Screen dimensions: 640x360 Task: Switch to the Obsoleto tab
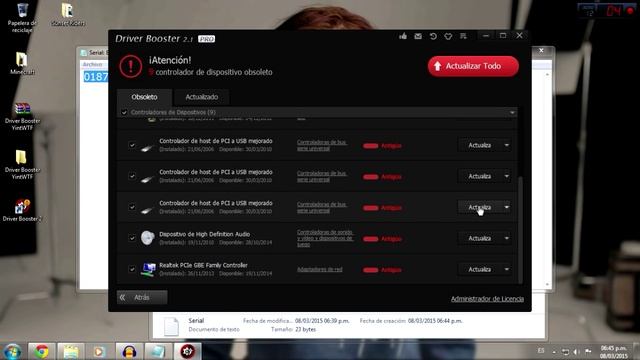pyautogui.click(x=144, y=97)
